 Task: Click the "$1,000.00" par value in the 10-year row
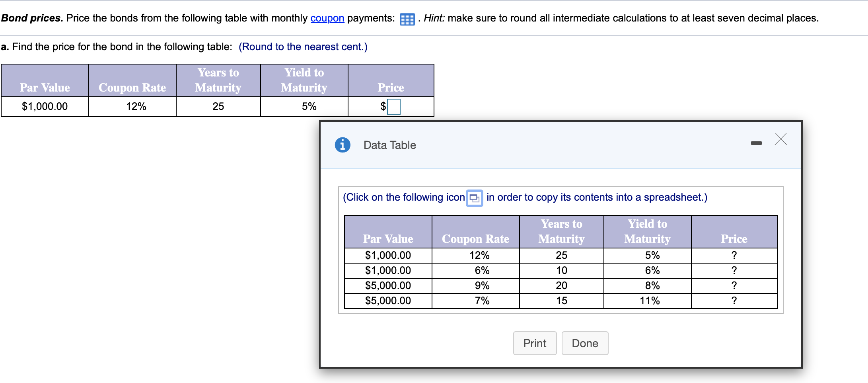(388, 270)
